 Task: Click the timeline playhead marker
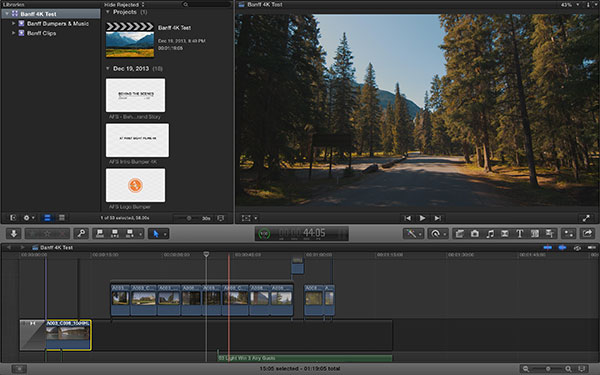click(206, 254)
